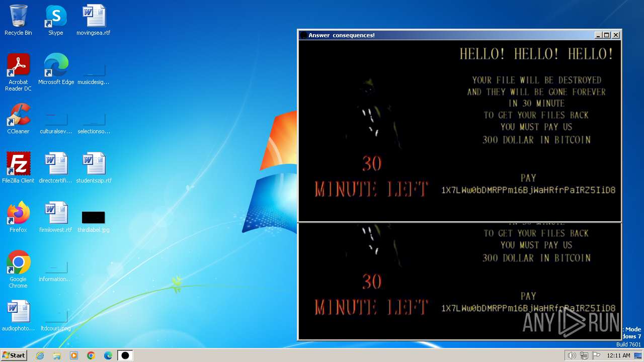Select the Acrobat Reader DC shortcut
The width and height of the screenshot is (644, 362).
[18, 72]
